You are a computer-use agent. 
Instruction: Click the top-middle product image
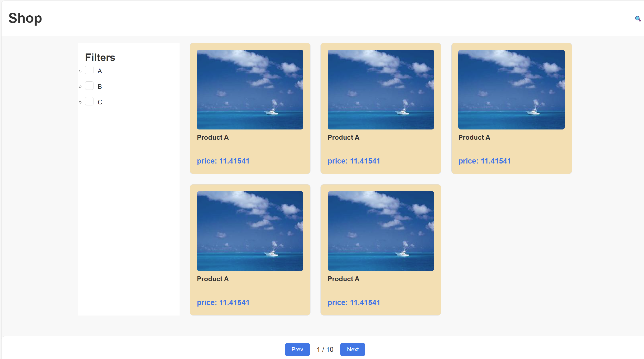click(381, 90)
